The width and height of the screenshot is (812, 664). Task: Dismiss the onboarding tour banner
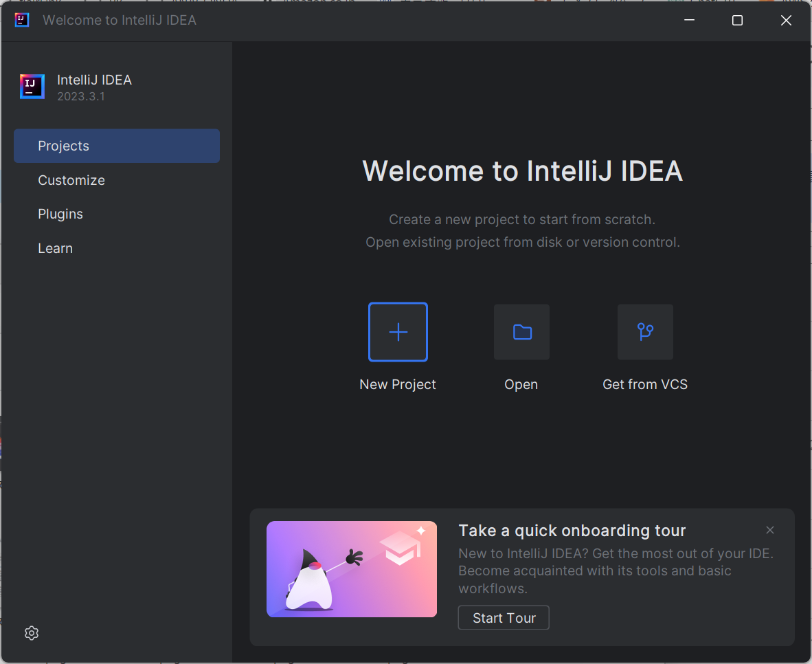click(770, 530)
